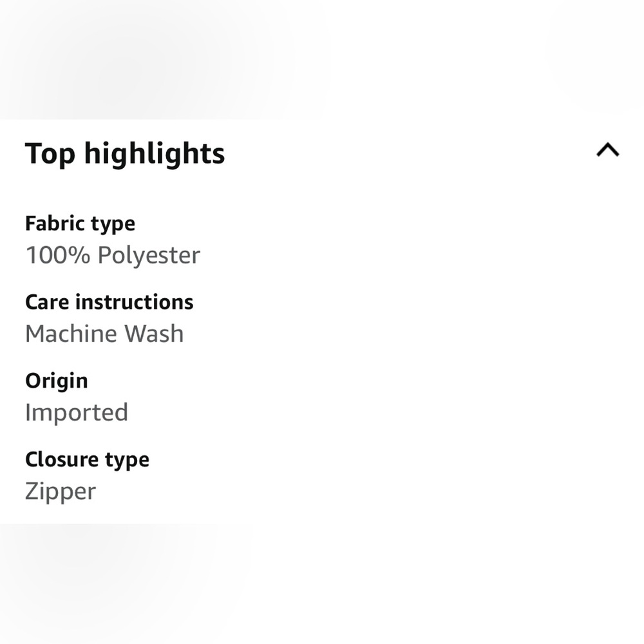Click the word 'Polyester'
The image size is (644, 644).
pos(149,256)
